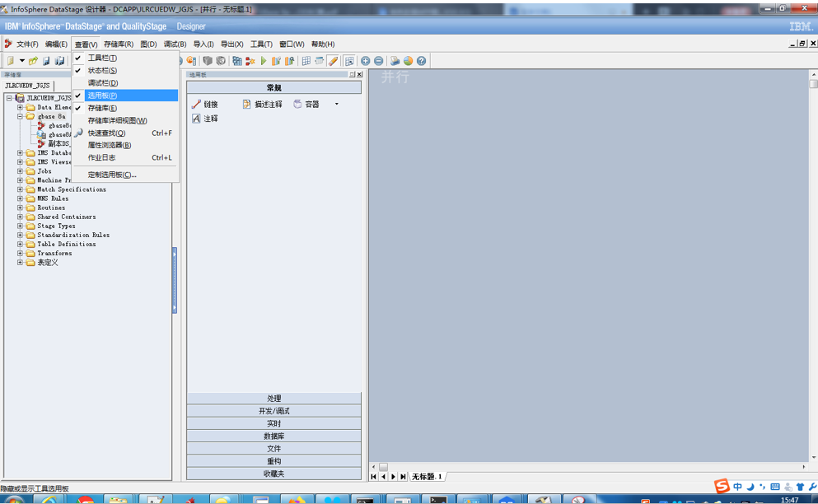Screen dimensions: 818x504
Task: Select the 描述注释 description annotation palette tool
Action: pyautogui.click(x=263, y=105)
